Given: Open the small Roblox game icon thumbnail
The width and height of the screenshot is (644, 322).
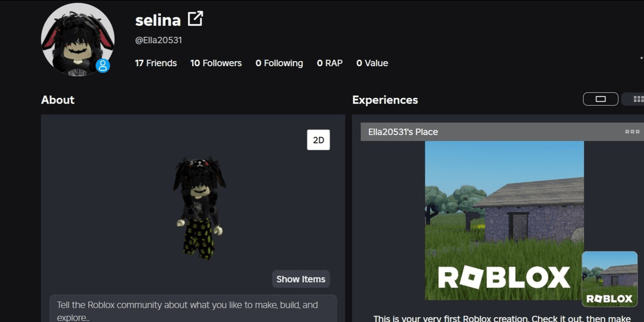Looking at the screenshot, I should [610, 279].
